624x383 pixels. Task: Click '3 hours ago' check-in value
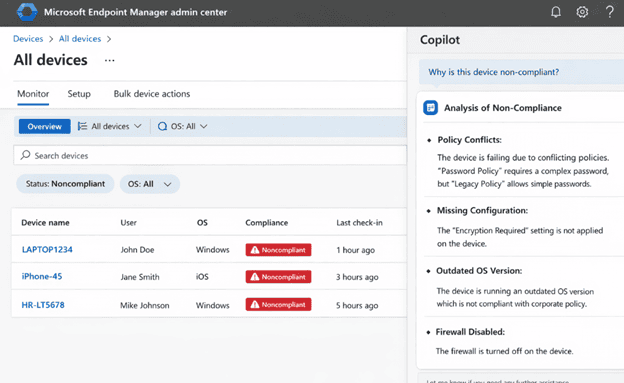click(357, 277)
